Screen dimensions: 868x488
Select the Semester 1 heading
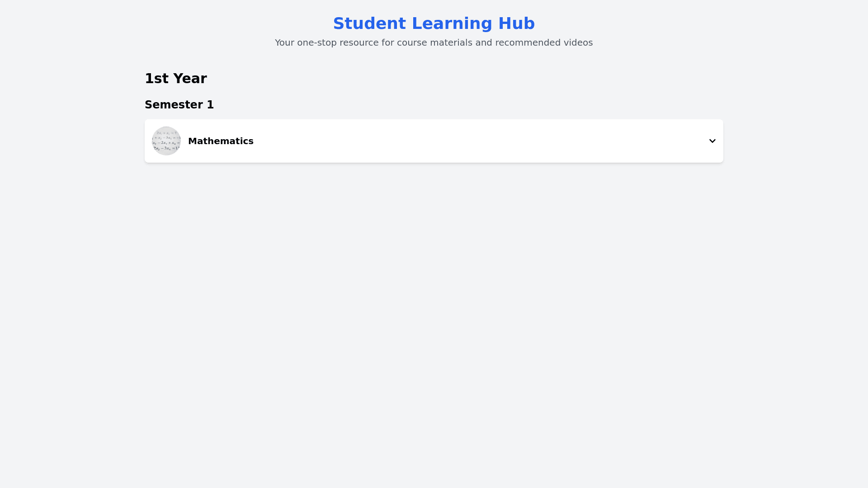click(x=179, y=105)
